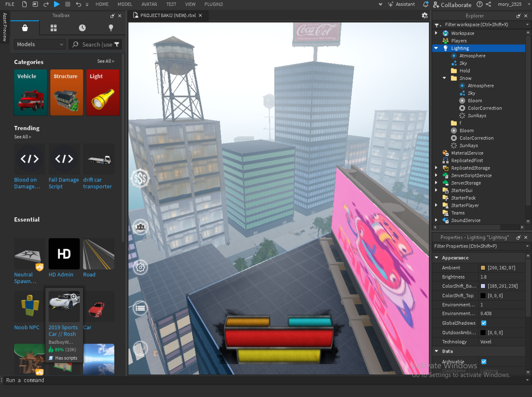
Task: Click the OutdoorAmbient black color swatch
Action: coord(483,333)
